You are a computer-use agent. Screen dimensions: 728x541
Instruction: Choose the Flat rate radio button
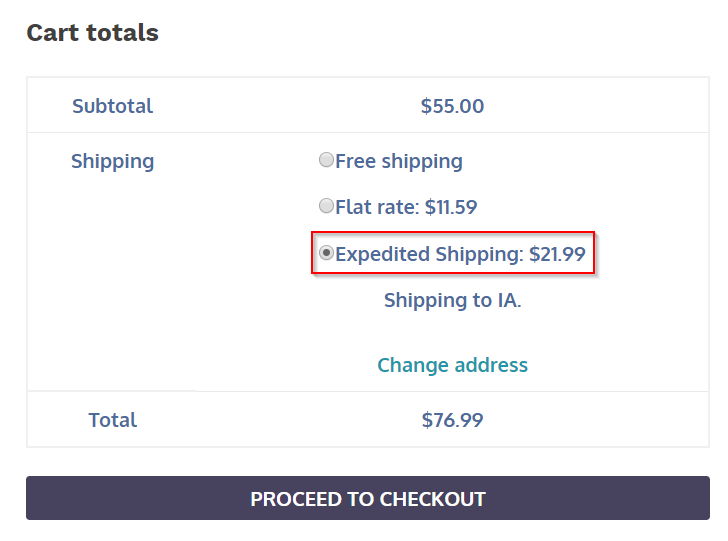click(326, 206)
